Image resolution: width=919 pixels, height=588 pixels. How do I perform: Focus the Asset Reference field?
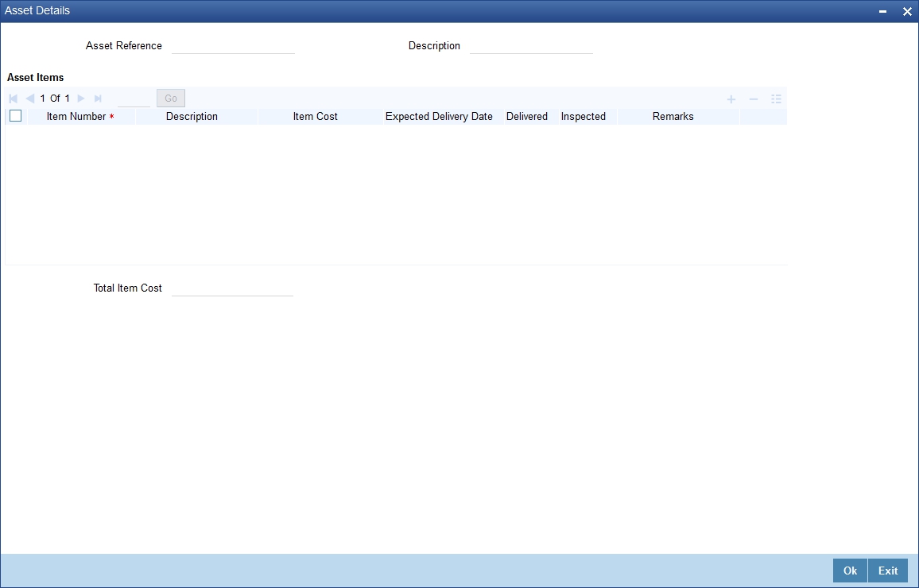[233, 45]
